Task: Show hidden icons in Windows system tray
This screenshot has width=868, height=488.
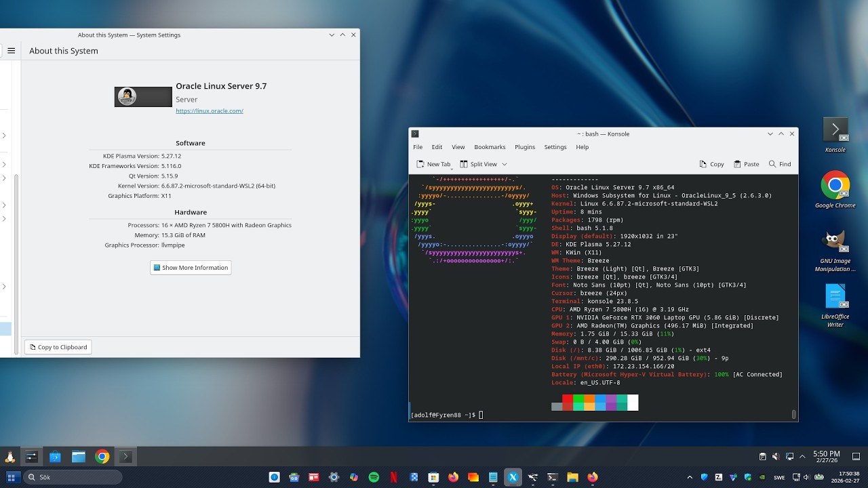Action: 690,477
